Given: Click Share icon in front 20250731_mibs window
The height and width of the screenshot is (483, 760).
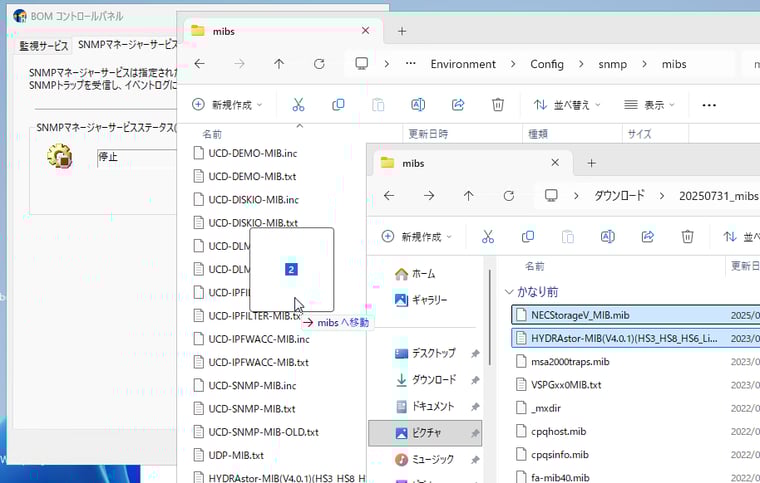Looking at the screenshot, I should (x=648, y=236).
